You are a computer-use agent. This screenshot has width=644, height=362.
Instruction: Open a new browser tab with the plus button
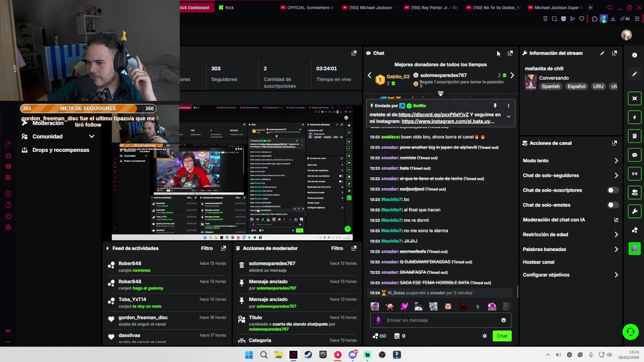(590, 8)
